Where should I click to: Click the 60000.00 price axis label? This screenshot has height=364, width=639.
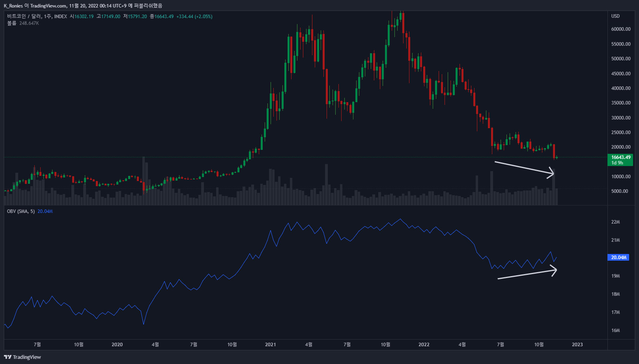tap(621, 29)
